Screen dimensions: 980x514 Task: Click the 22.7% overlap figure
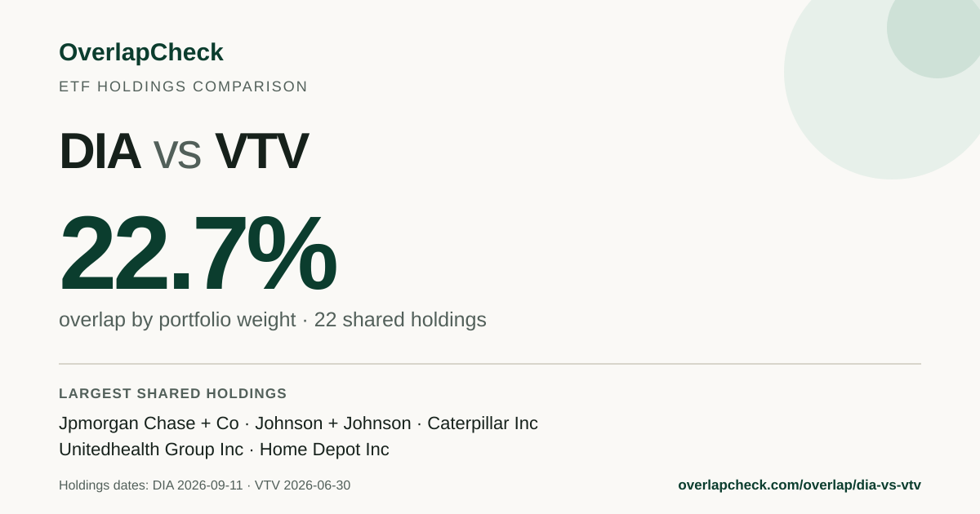click(x=198, y=253)
